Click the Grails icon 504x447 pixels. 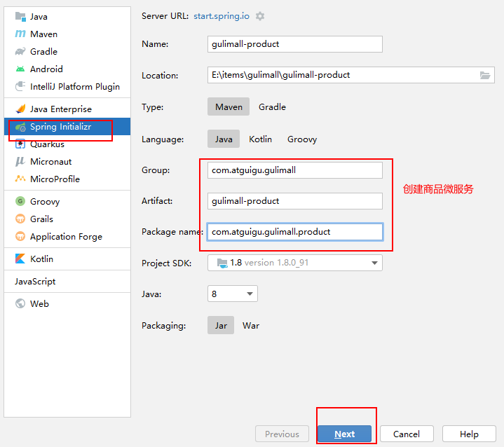(x=20, y=219)
